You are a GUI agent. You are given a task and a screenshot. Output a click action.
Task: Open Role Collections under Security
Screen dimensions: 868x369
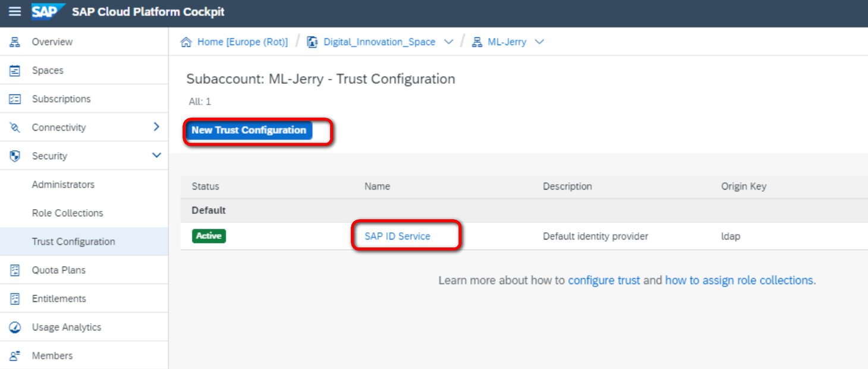[x=84, y=213]
